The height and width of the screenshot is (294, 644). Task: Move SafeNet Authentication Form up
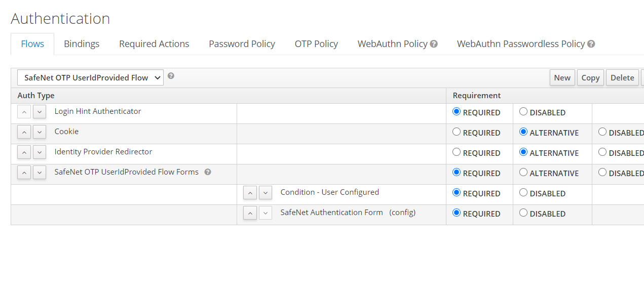[x=250, y=213]
